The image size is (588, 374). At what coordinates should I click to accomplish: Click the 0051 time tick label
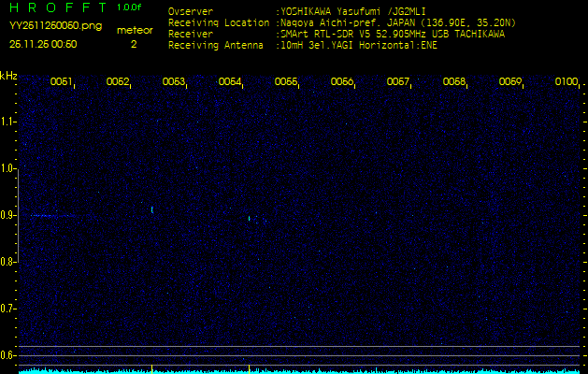[x=61, y=81]
